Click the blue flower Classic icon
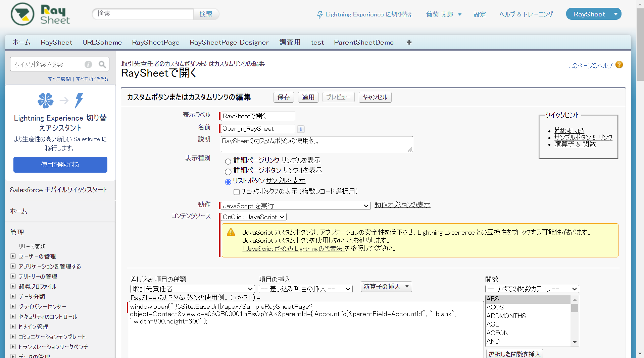 (x=46, y=100)
